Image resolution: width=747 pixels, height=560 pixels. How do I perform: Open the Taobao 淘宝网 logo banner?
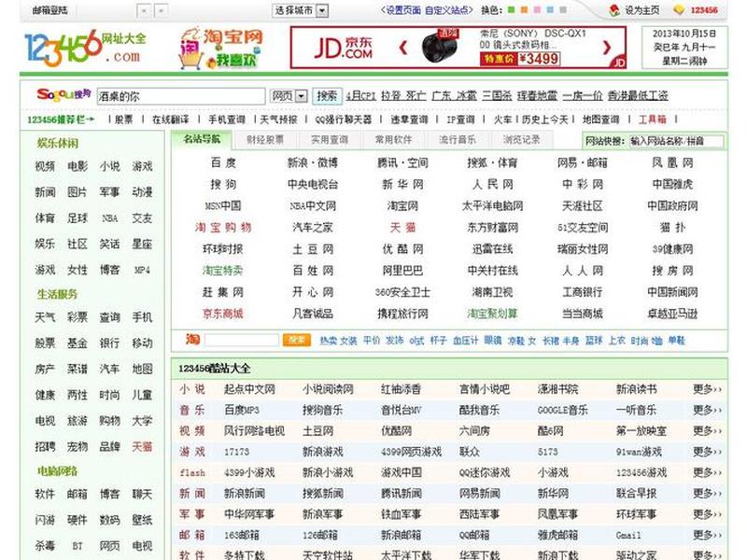tap(220, 49)
